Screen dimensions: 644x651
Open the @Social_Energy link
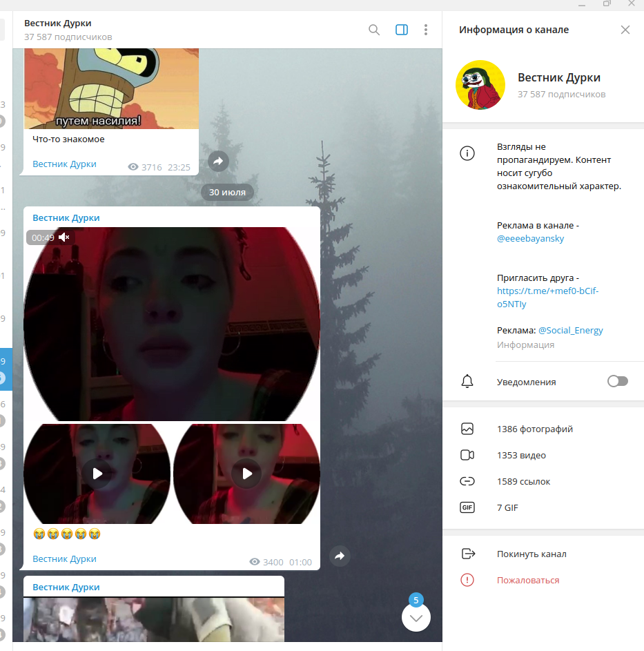pyautogui.click(x=571, y=331)
